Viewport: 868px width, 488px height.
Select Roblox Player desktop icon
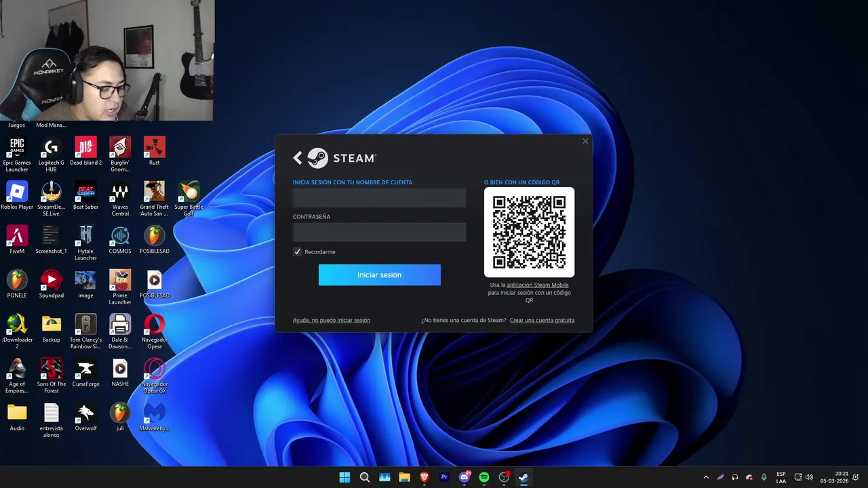[17, 196]
